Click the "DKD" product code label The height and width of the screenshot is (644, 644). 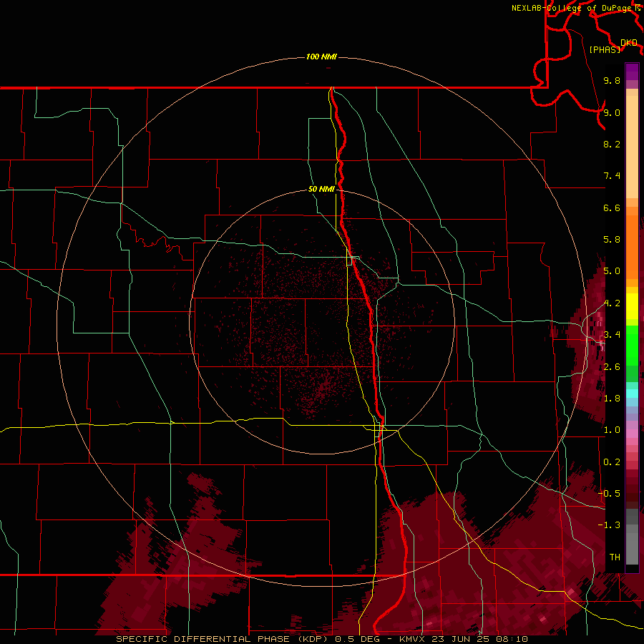point(629,43)
